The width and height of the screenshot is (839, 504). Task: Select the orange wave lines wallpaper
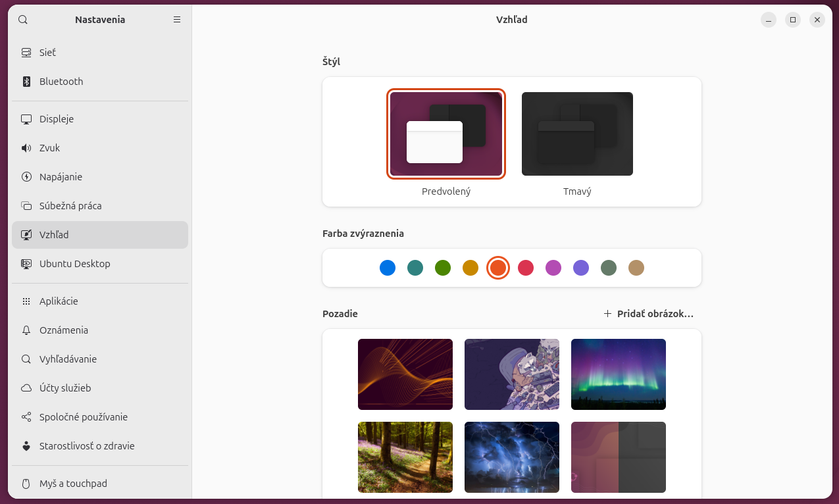click(405, 374)
